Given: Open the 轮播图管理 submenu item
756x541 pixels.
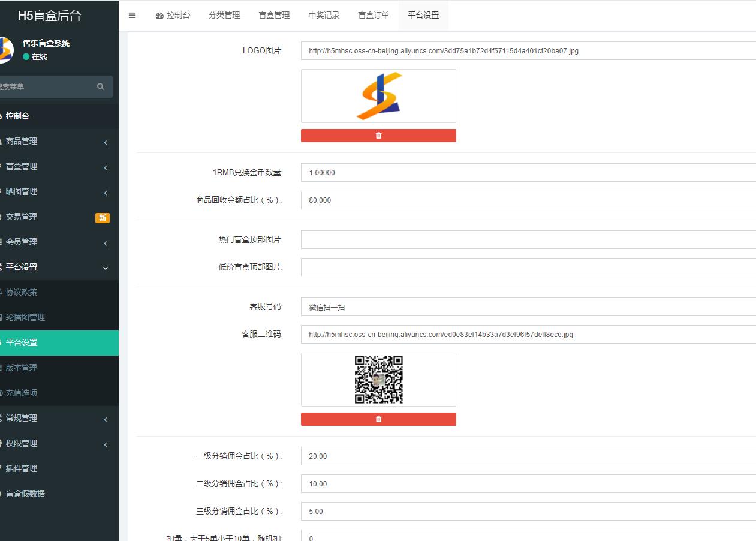Looking at the screenshot, I should tap(59, 318).
